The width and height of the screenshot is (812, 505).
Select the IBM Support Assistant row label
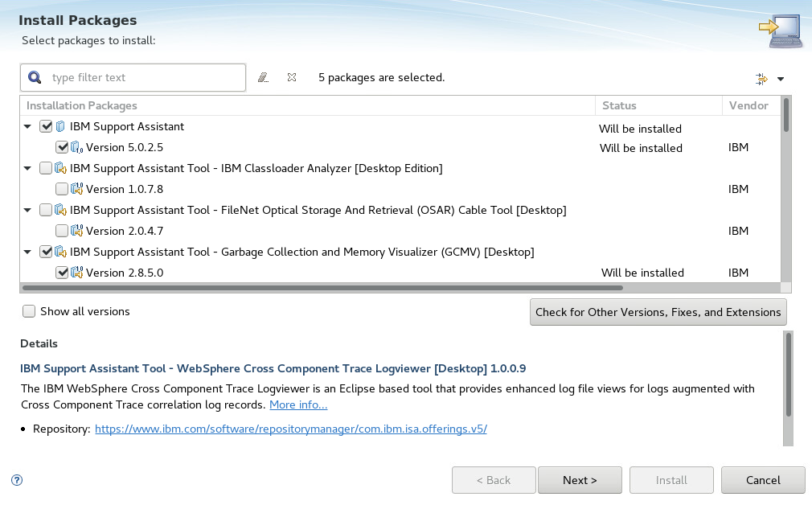(x=127, y=126)
